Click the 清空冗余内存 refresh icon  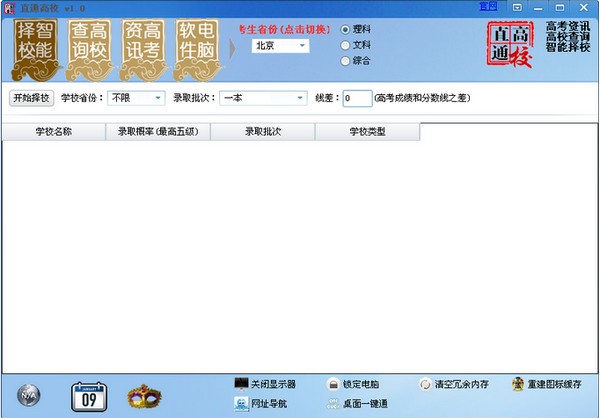(425, 384)
